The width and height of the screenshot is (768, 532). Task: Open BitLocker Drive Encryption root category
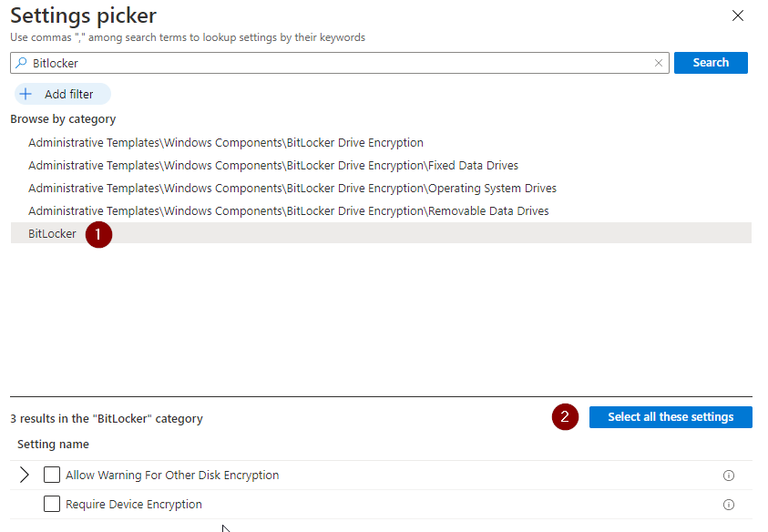pos(226,142)
